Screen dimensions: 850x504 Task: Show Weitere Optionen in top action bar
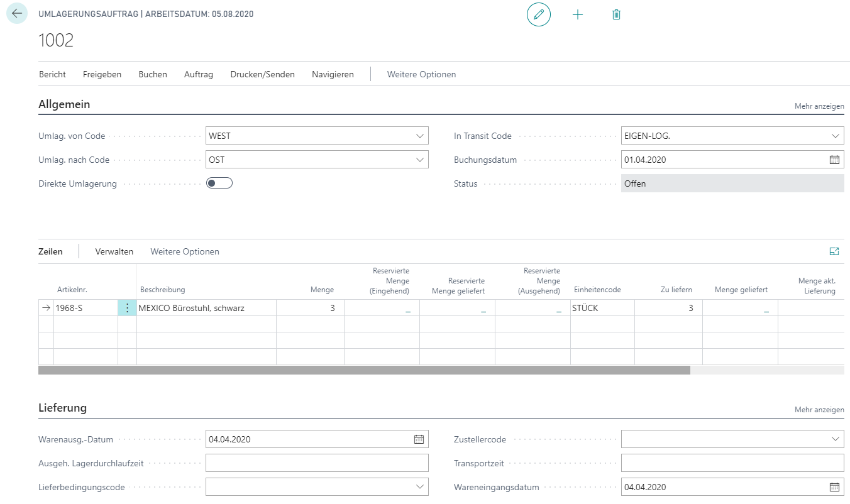421,74
